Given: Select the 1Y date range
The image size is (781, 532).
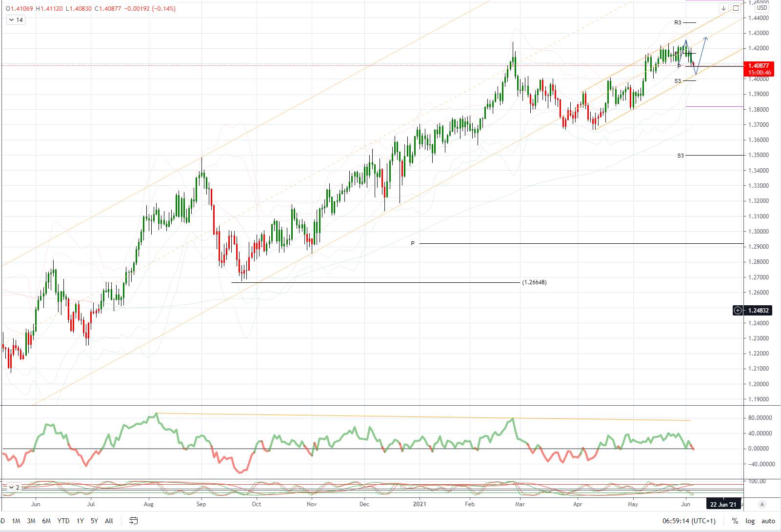Looking at the screenshot, I should point(80,521).
